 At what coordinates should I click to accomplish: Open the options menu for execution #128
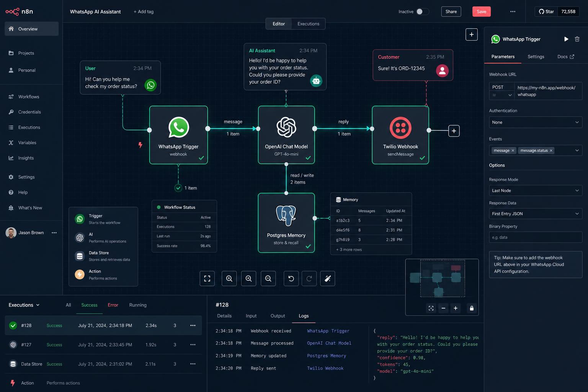click(x=193, y=325)
